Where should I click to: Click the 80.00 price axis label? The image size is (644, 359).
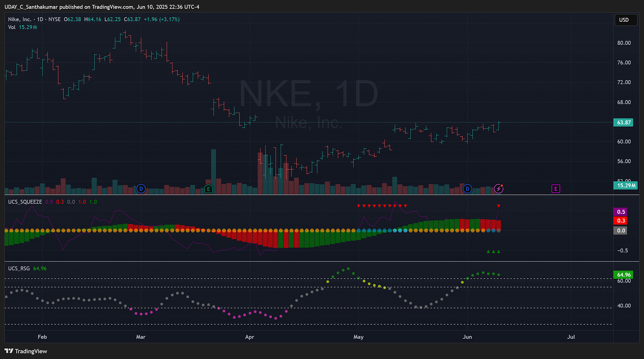(x=624, y=43)
